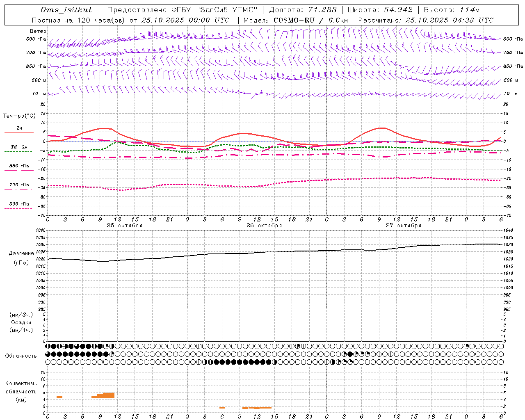Click the Ветер panel label

(38, 31)
